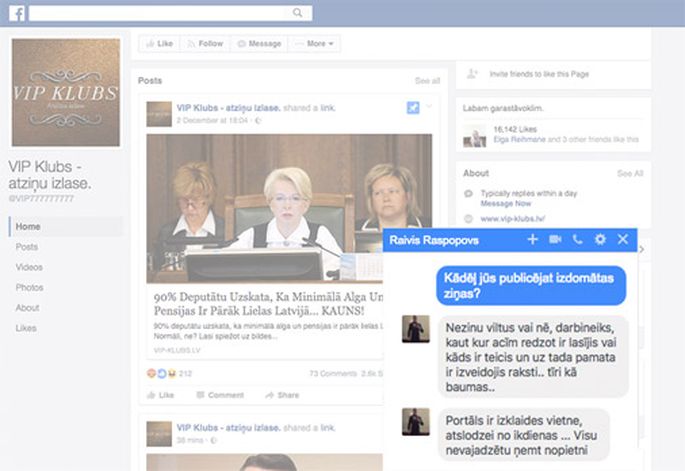Click the globe icon beside website

468,219
